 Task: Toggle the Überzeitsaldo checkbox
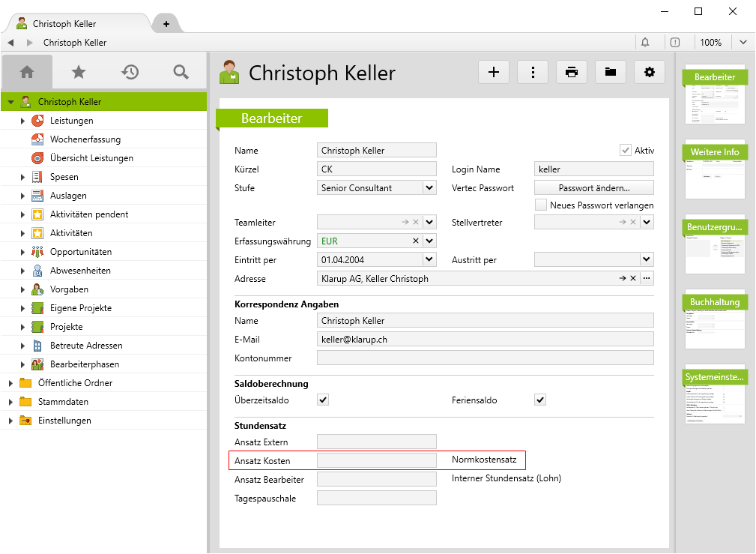coord(323,400)
